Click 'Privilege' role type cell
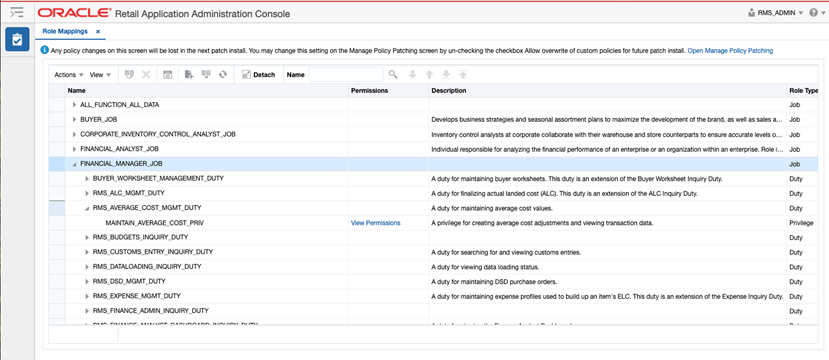 tap(801, 223)
